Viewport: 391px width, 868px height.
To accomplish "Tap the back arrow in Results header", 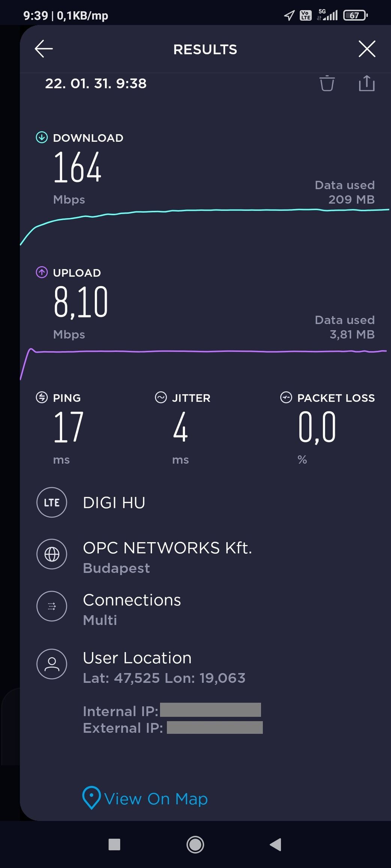I will coord(44,49).
